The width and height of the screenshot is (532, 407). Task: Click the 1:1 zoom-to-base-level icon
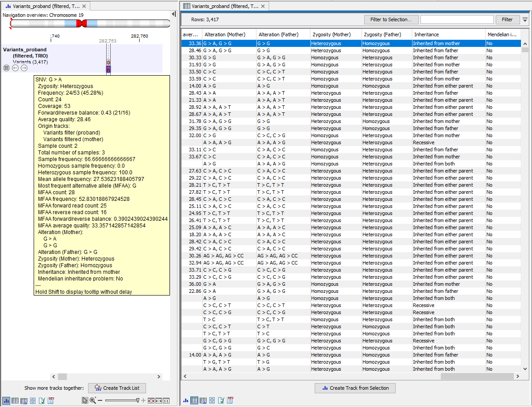166,400
